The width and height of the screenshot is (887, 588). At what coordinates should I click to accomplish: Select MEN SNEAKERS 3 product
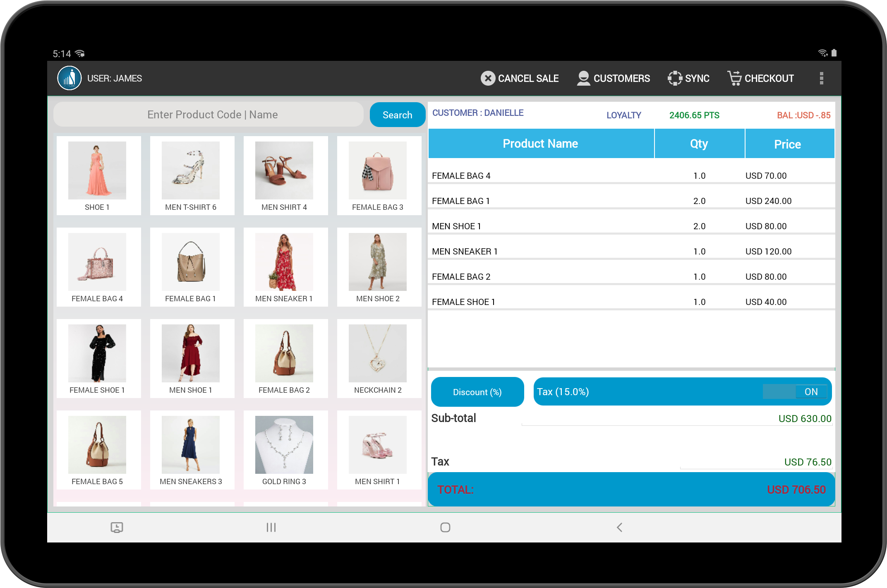[x=192, y=450]
